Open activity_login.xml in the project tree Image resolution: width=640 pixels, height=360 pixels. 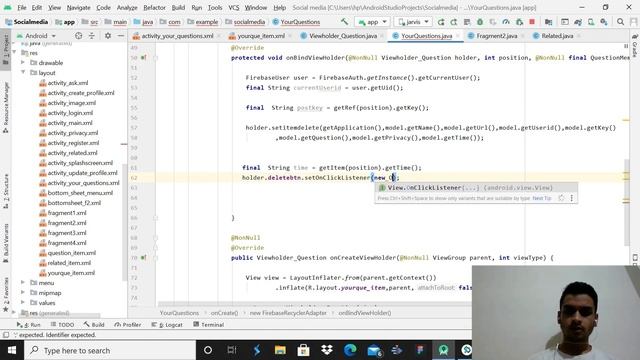pos(70,113)
